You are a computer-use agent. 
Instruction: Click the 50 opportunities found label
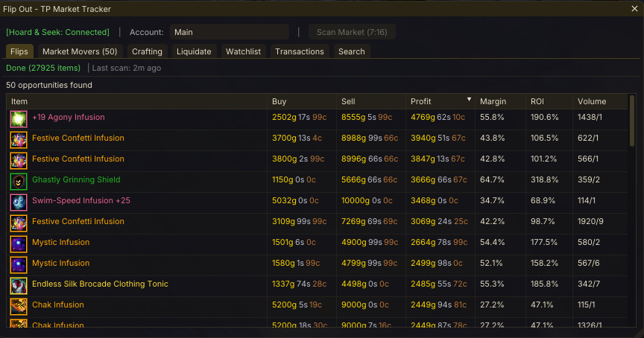pyautogui.click(x=49, y=86)
